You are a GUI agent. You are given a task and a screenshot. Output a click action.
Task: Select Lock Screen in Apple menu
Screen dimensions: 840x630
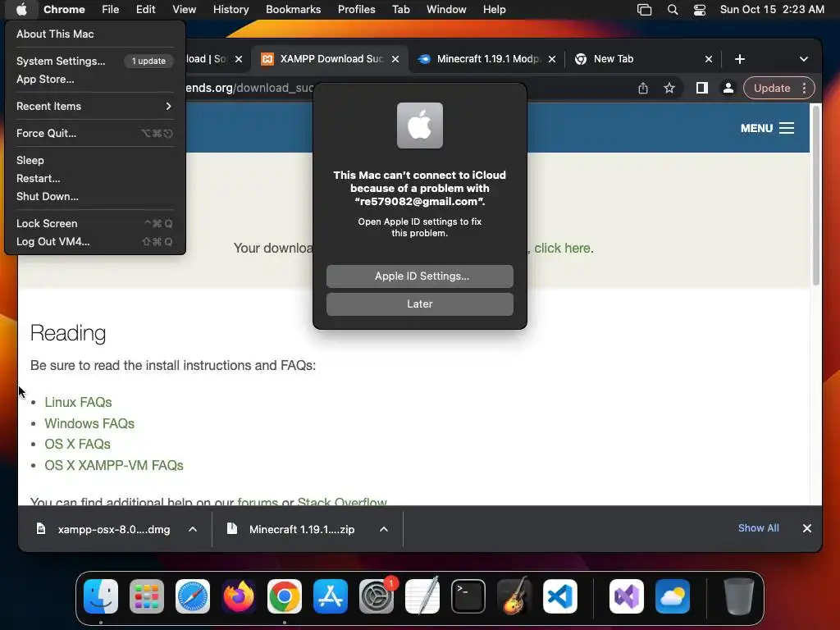tap(94, 223)
